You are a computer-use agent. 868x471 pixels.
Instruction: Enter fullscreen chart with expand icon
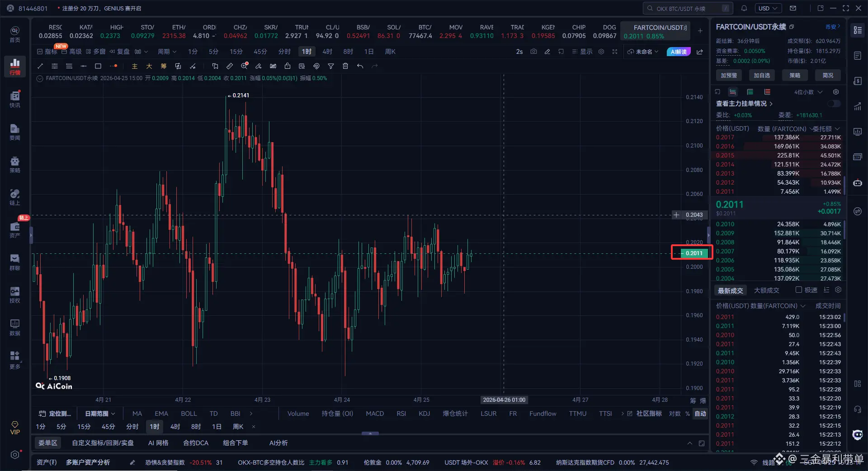point(615,52)
